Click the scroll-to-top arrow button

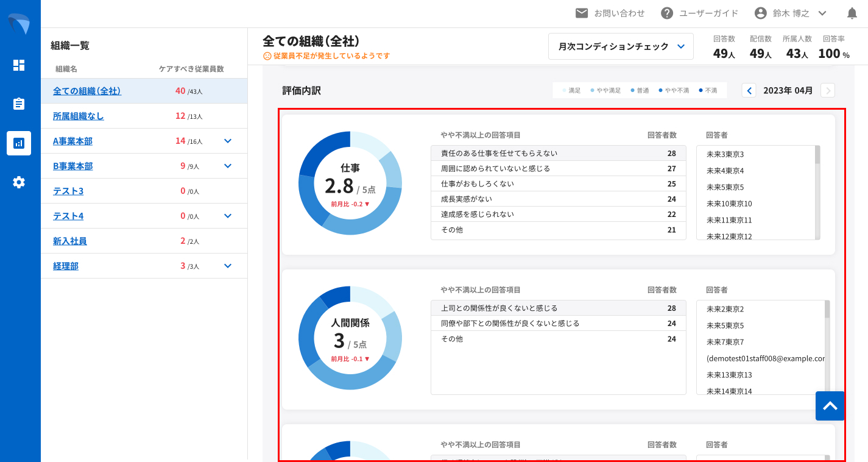pos(830,406)
